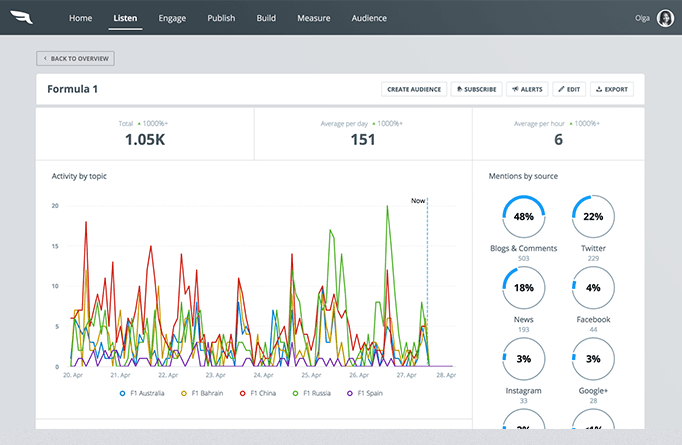Click the 27. Apr axis label
682x445 pixels.
click(x=406, y=375)
